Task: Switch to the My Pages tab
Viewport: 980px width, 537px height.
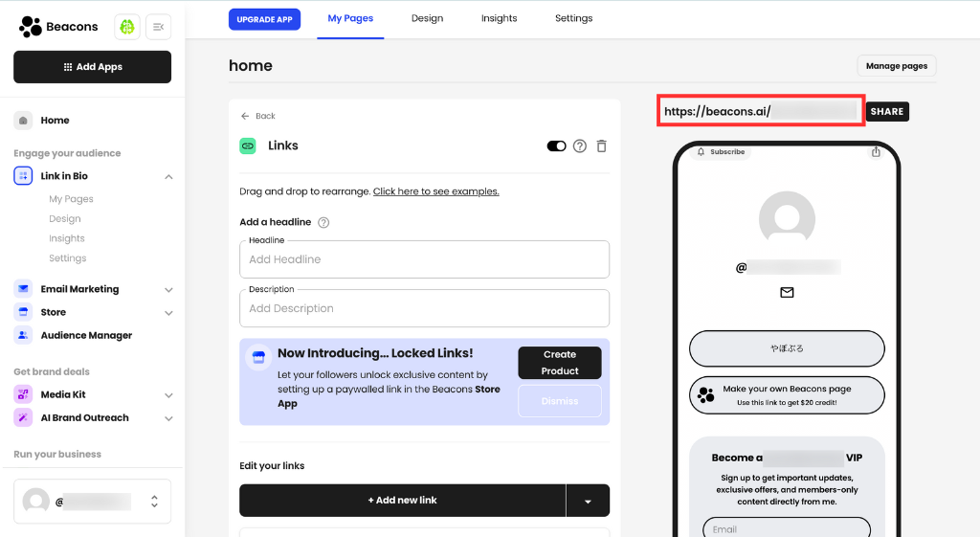Action: (x=350, y=19)
